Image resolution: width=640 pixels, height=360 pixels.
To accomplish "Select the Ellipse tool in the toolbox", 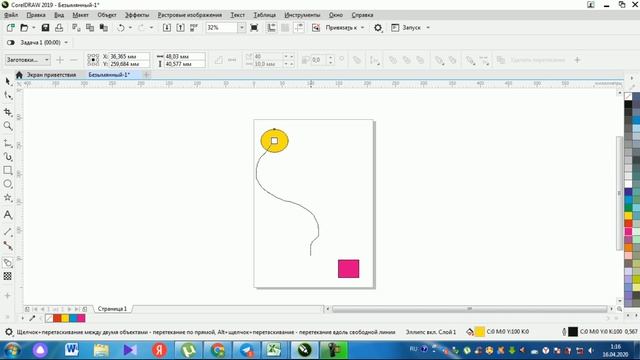I will (8, 184).
